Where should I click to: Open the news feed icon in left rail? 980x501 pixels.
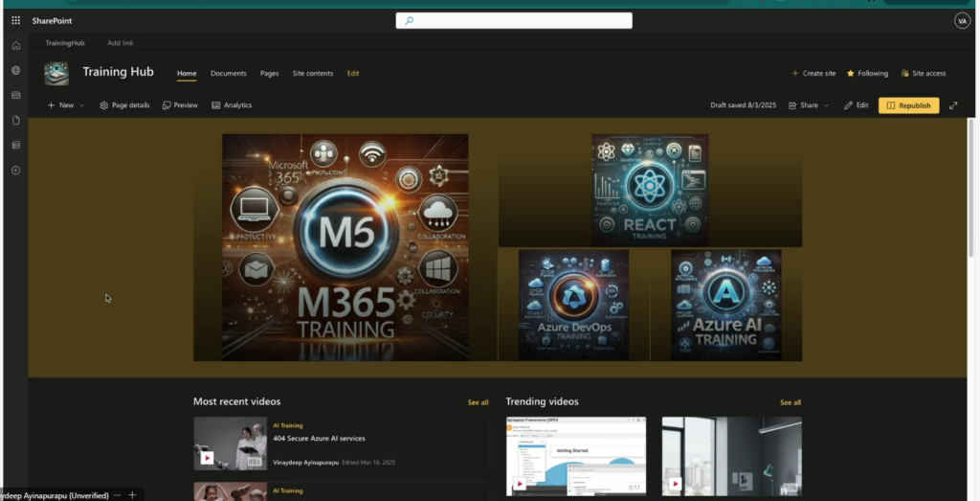16,95
